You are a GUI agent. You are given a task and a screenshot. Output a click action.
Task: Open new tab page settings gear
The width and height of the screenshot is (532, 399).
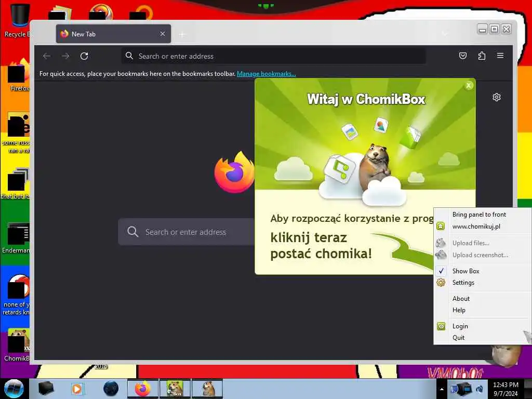coord(496,97)
